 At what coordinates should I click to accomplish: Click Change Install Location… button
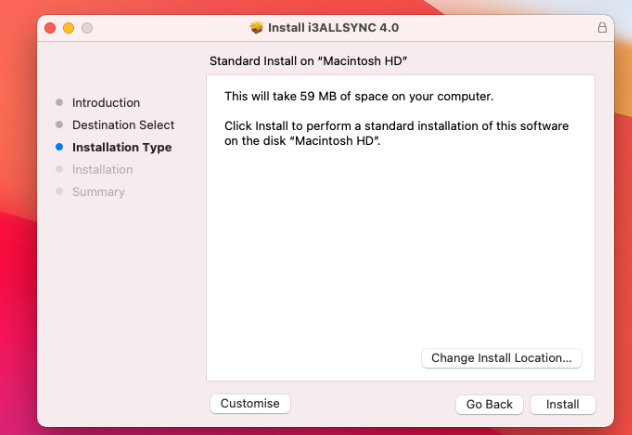pyautogui.click(x=501, y=358)
